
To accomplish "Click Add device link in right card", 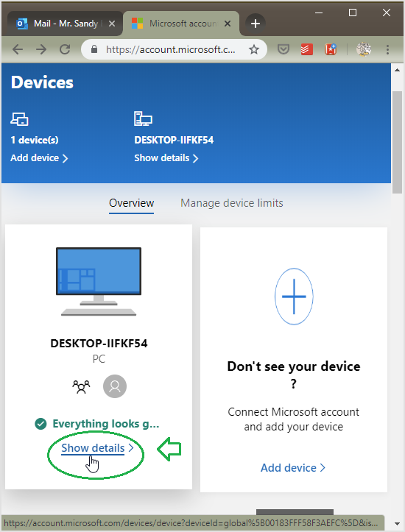I will pyautogui.click(x=292, y=468).
